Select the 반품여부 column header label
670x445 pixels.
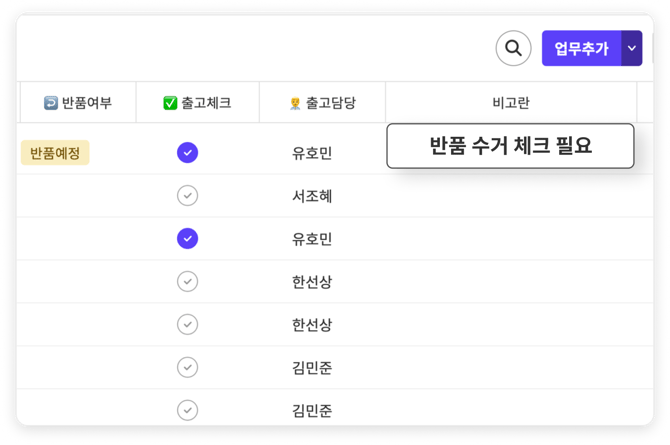click(87, 102)
